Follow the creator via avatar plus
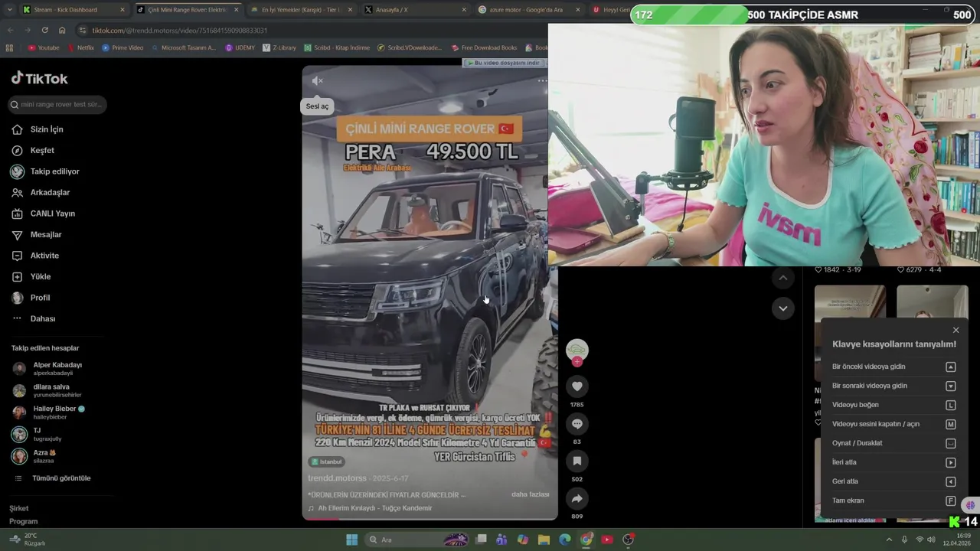 coord(577,361)
